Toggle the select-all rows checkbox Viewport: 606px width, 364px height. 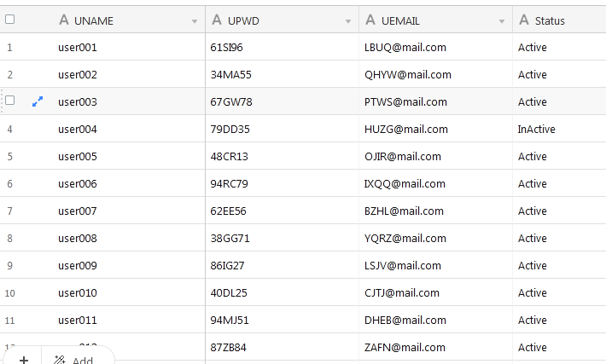[10, 20]
